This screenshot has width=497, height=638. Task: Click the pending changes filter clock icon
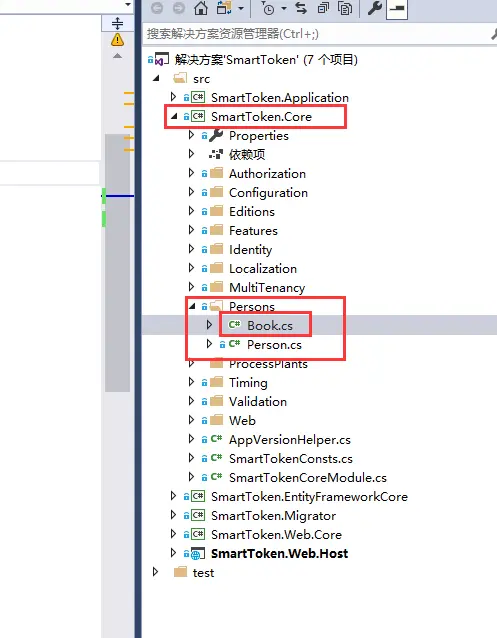pos(267,9)
